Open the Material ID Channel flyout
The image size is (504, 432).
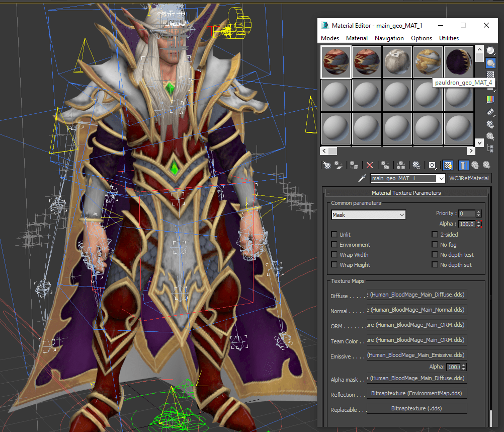pos(432,165)
